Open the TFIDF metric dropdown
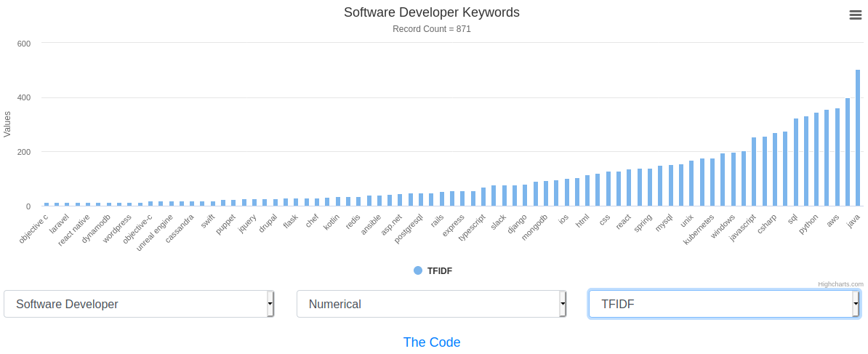The width and height of the screenshot is (868, 354). [x=724, y=304]
